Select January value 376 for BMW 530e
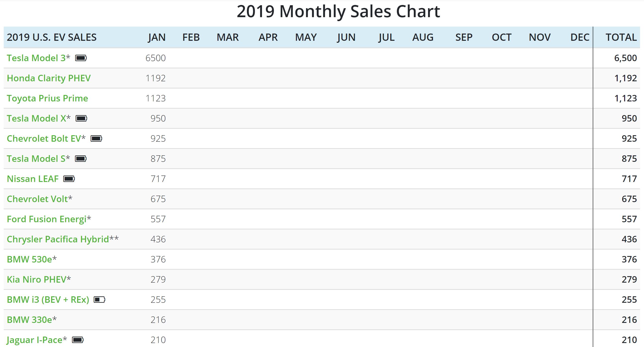 pos(158,259)
